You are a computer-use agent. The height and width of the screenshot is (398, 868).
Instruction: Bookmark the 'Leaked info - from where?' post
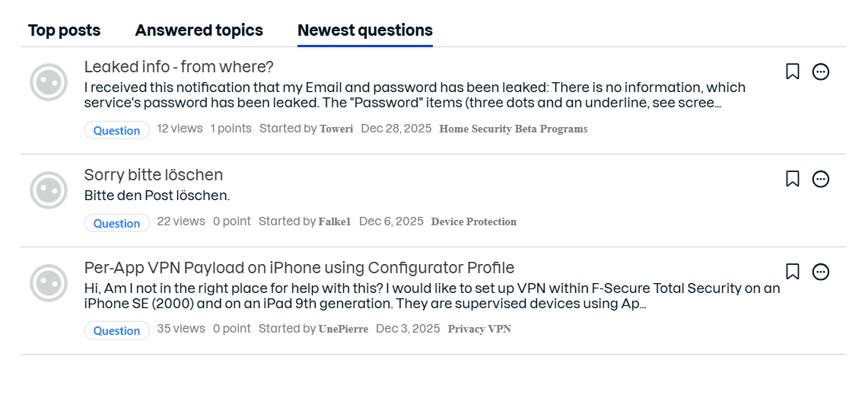(x=792, y=72)
